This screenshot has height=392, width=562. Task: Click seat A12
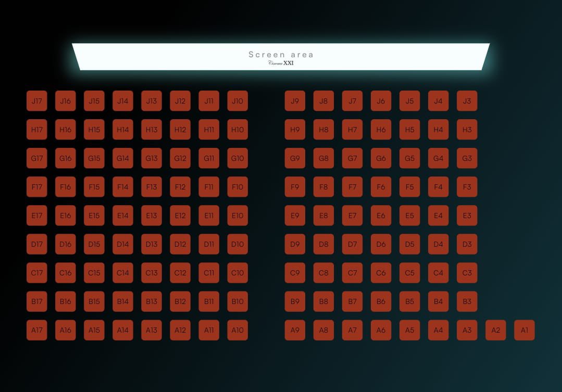(180, 330)
